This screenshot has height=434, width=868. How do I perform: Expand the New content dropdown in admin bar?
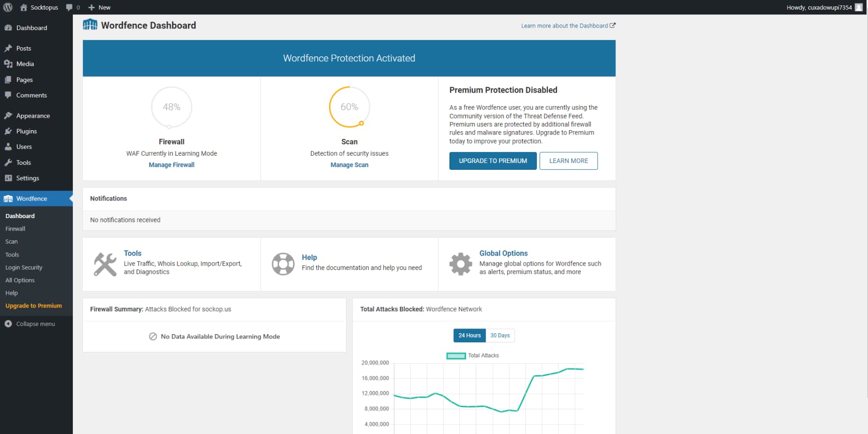click(99, 7)
